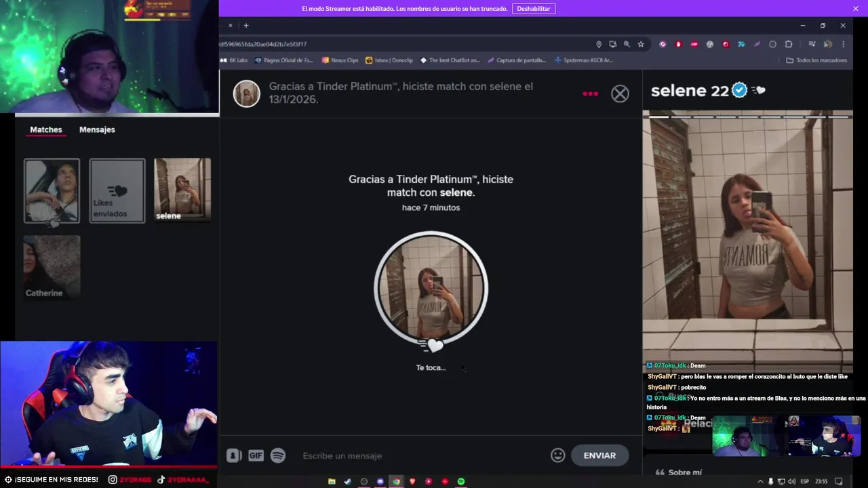Click the ENVIAR send button

click(599, 455)
